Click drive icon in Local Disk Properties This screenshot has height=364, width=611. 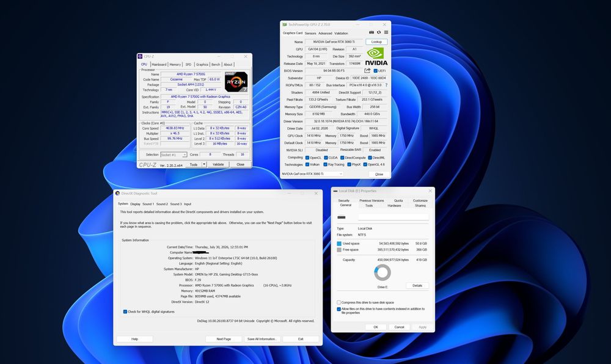click(342, 217)
